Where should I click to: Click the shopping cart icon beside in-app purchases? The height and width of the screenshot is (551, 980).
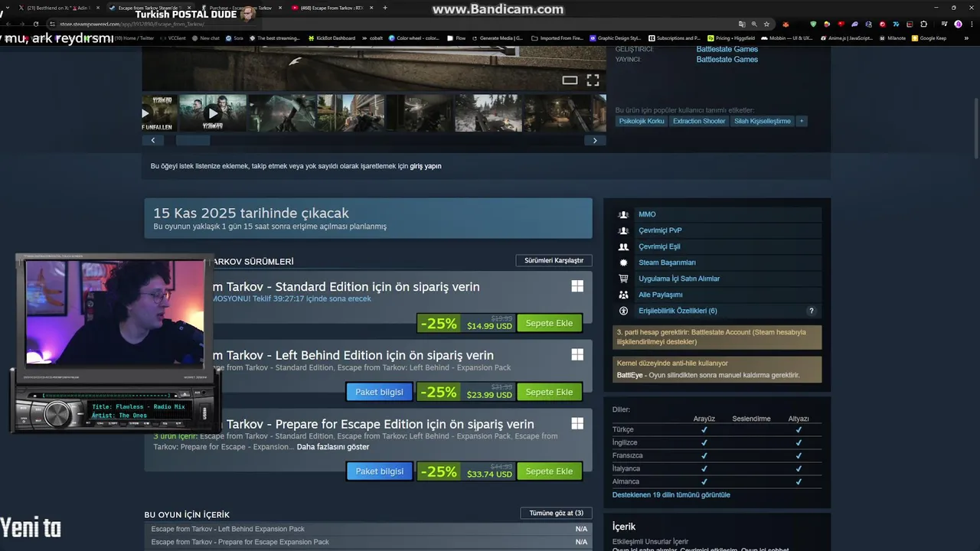[623, 279]
